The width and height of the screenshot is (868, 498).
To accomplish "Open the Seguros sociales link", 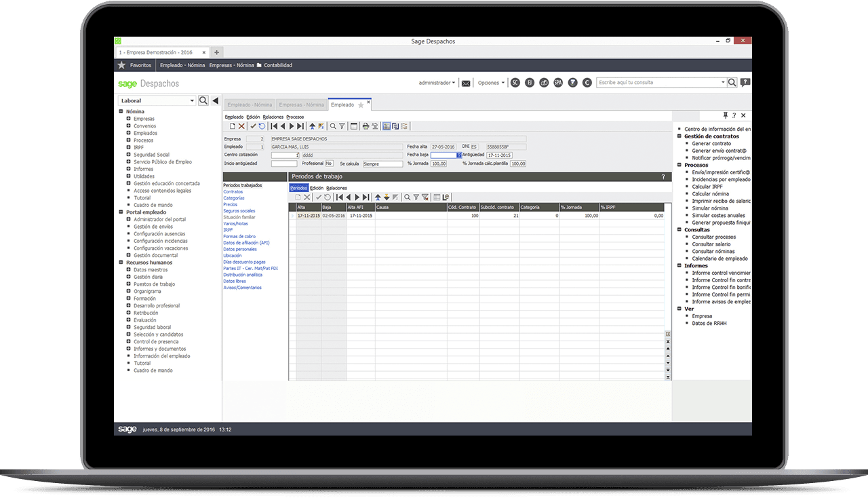I will [x=239, y=211].
